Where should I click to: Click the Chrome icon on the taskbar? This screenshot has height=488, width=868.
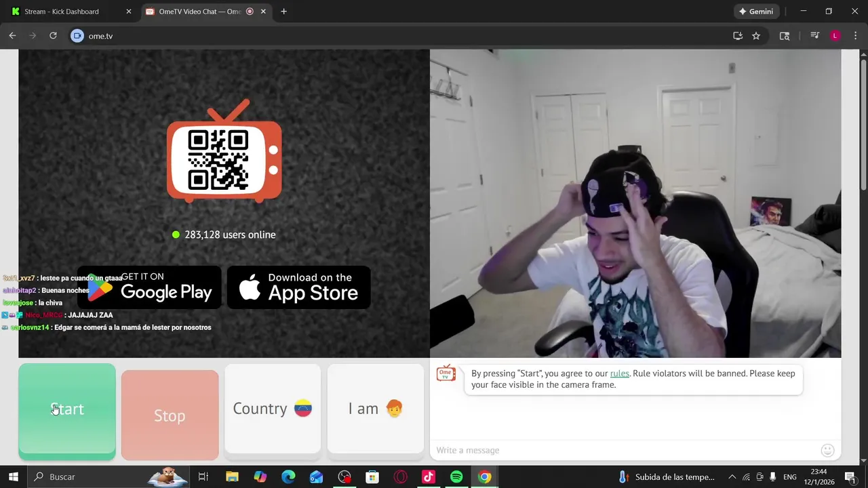(x=484, y=477)
